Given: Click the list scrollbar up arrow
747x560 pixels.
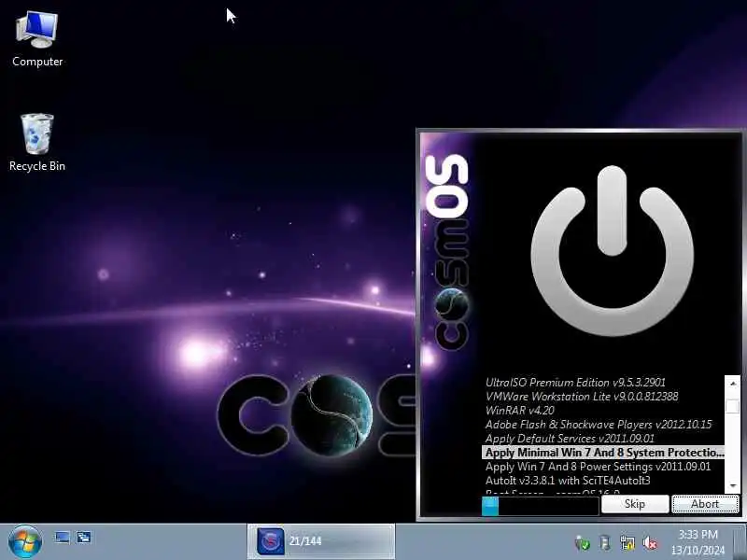Looking at the screenshot, I should coord(733,384).
